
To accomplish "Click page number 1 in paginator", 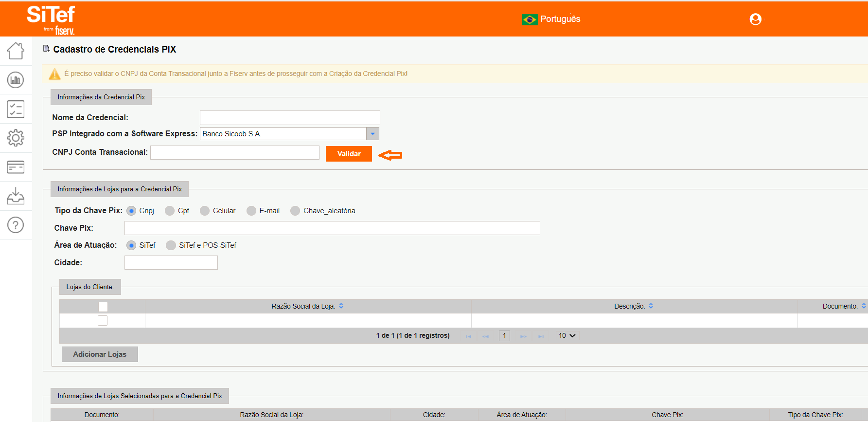I will point(504,336).
